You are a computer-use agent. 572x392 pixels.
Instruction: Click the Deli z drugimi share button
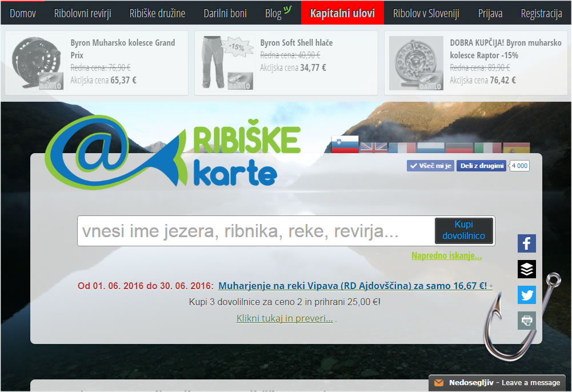(x=482, y=166)
